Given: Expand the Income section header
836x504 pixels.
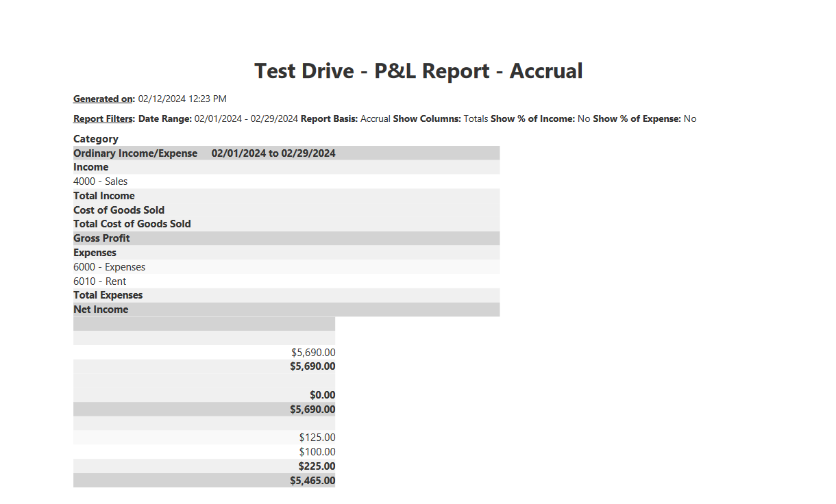Looking at the screenshot, I should tap(90, 166).
